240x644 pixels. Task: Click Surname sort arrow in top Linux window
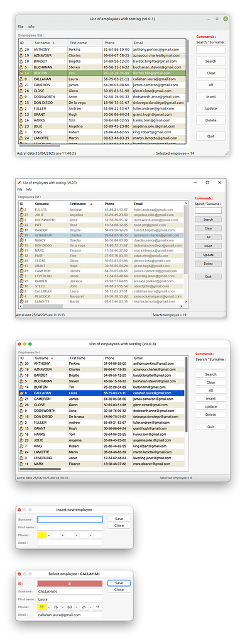click(x=53, y=43)
